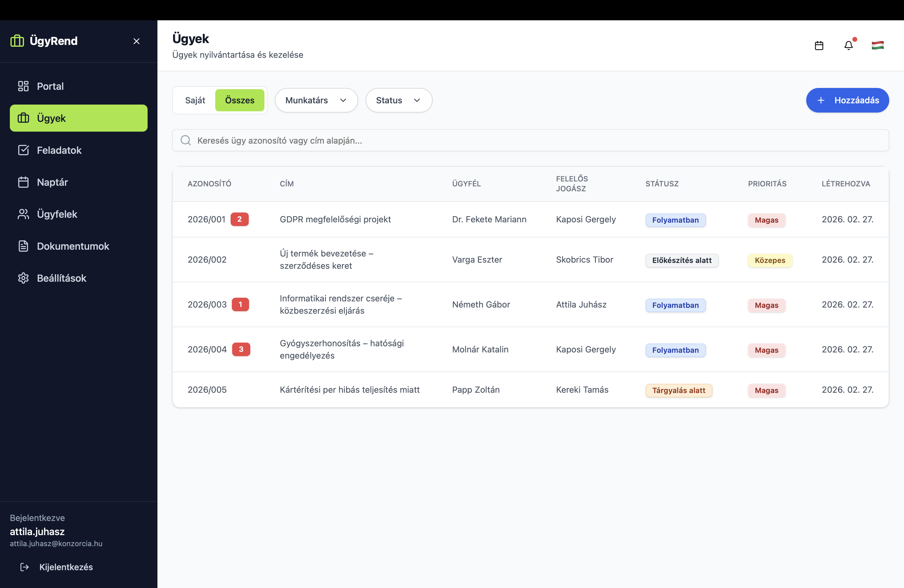Switch the filter to Saját
The width and height of the screenshot is (904, 588).
pyautogui.click(x=195, y=100)
